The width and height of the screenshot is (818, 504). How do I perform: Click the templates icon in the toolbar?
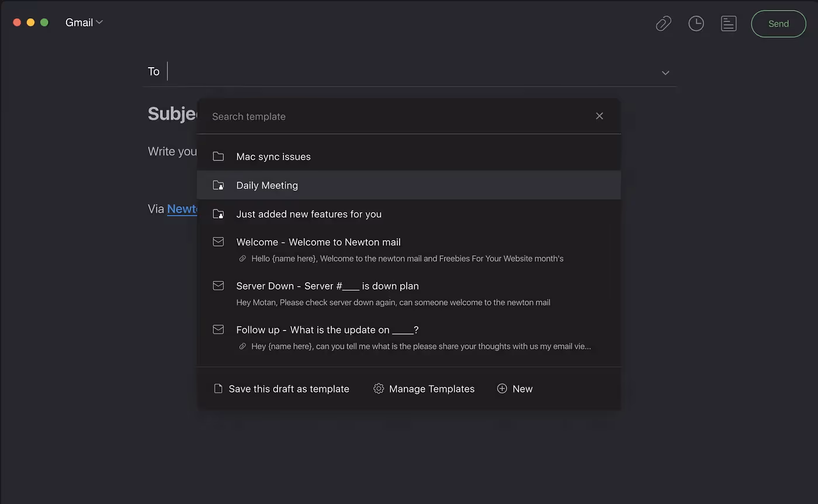pyautogui.click(x=729, y=23)
